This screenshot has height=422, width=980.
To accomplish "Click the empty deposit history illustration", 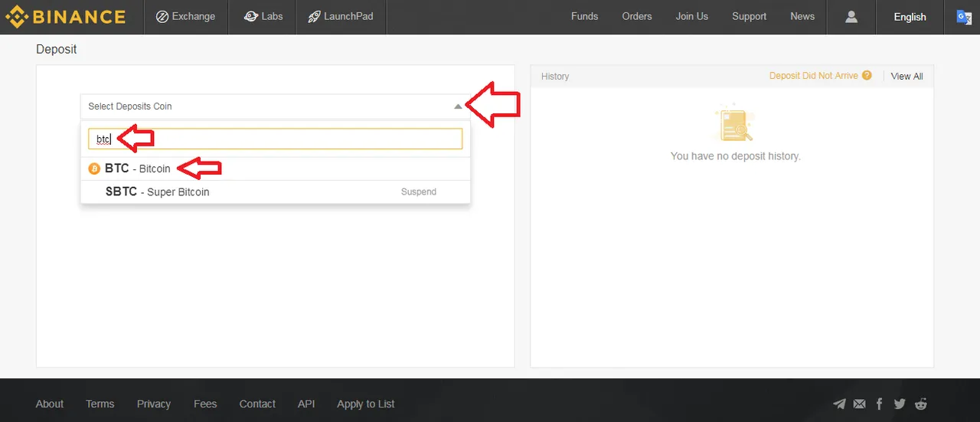I will click(735, 124).
